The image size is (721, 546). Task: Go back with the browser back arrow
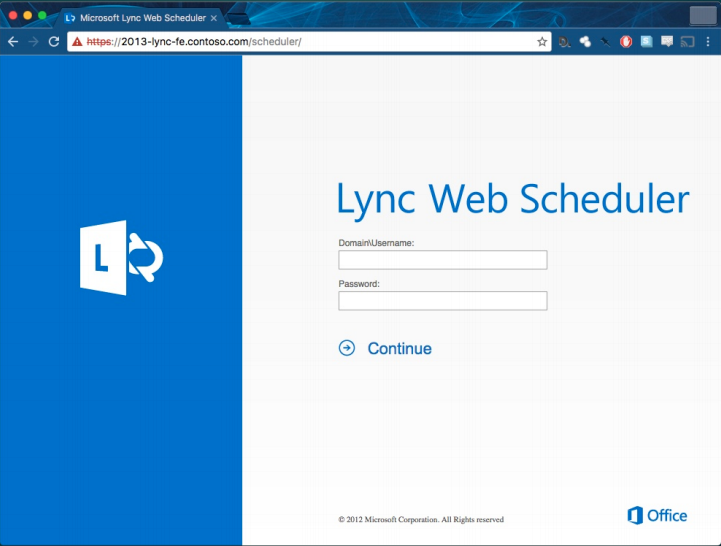[x=13, y=42]
